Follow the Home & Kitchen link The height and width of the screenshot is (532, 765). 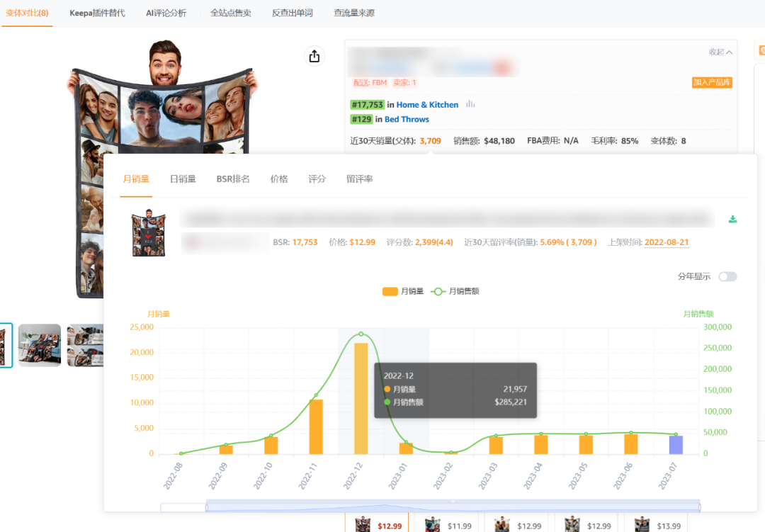(427, 104)
